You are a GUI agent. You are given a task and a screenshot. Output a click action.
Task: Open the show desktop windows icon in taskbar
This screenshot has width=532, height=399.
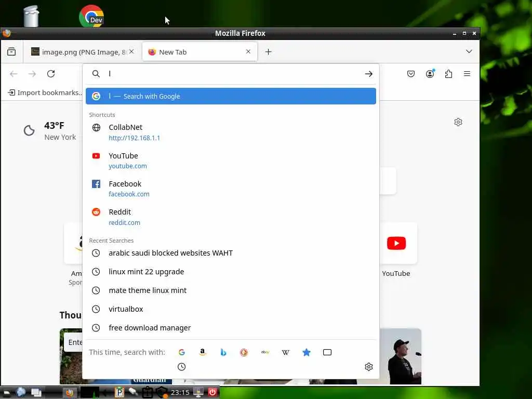(36, 393)
